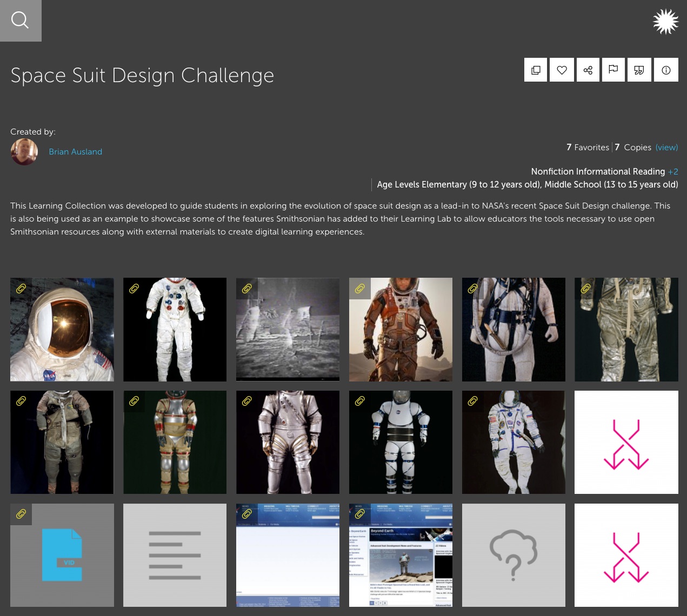Click the Smithsonian sunburst logo
Viewport: 687px width, 616px height.
click(x=665, y=22)
